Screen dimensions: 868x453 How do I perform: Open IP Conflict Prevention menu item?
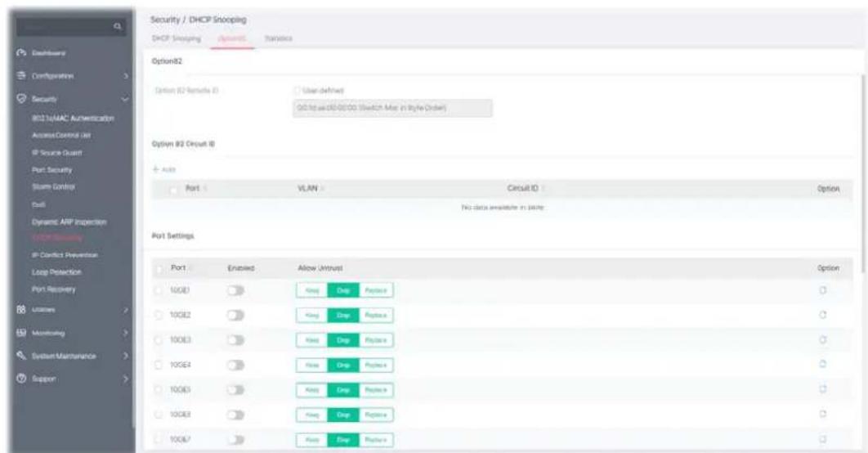[65, 255]
